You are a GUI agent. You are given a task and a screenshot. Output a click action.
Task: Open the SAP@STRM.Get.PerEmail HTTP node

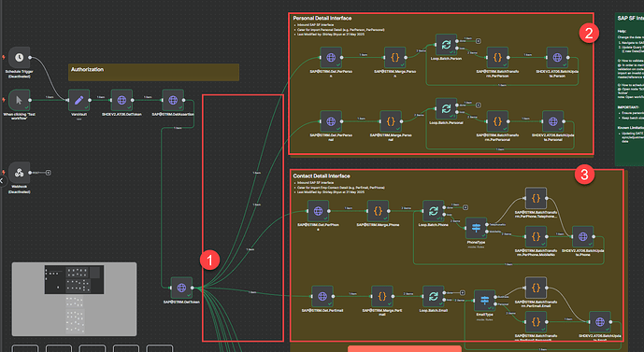tap(322, 297)
